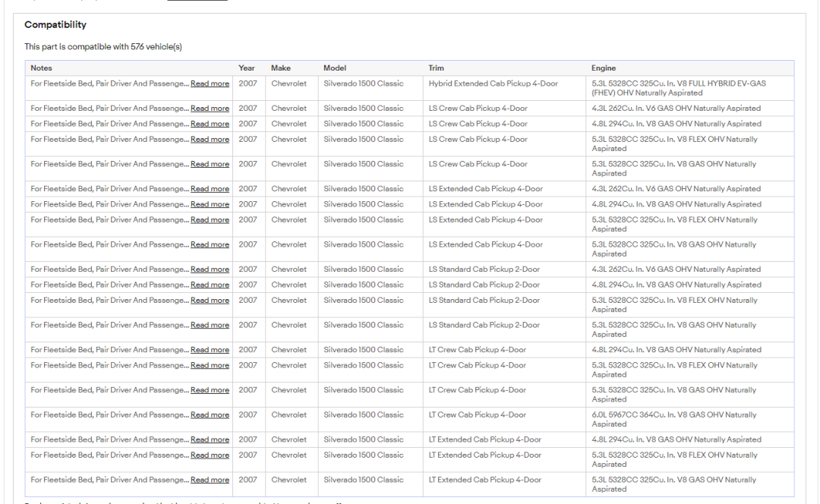
Task: Open Read more for LS Crew Cab 5.3L GAS
Action: pyautogui.click(x=210, y=164)
